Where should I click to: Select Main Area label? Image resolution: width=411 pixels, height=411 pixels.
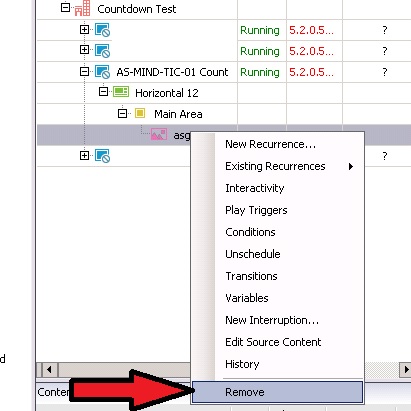pyautogui.click(x=178, y=114)
